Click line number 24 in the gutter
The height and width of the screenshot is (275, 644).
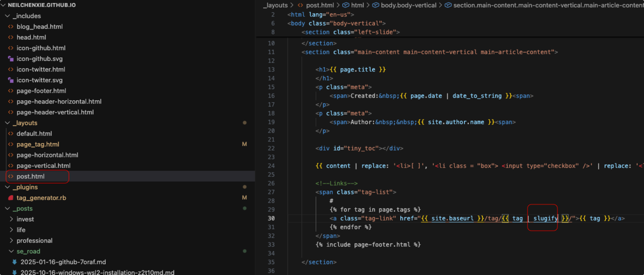click(x=271, y=166)
